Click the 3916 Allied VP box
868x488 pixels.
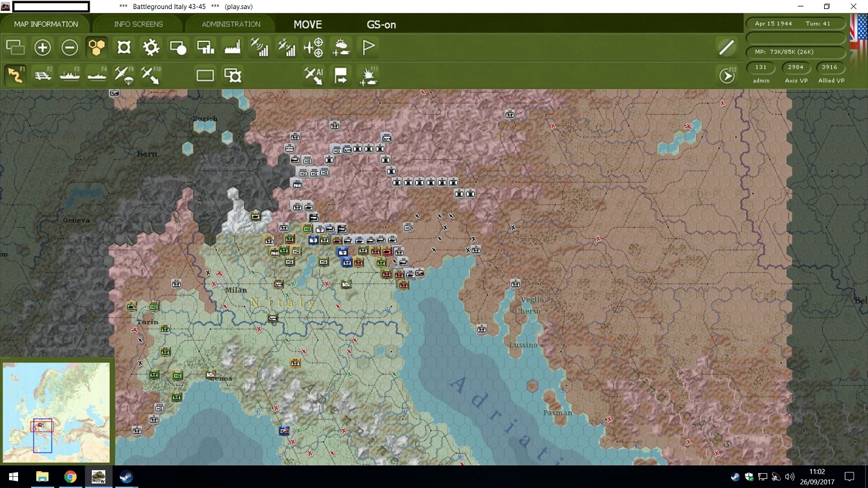(x=831, y=67)
